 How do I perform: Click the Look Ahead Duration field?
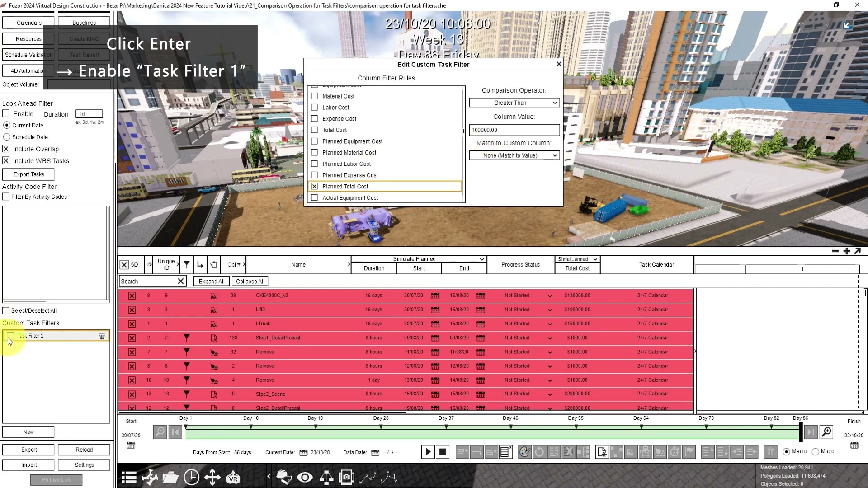pyautogui.click(x=89, y=114)
